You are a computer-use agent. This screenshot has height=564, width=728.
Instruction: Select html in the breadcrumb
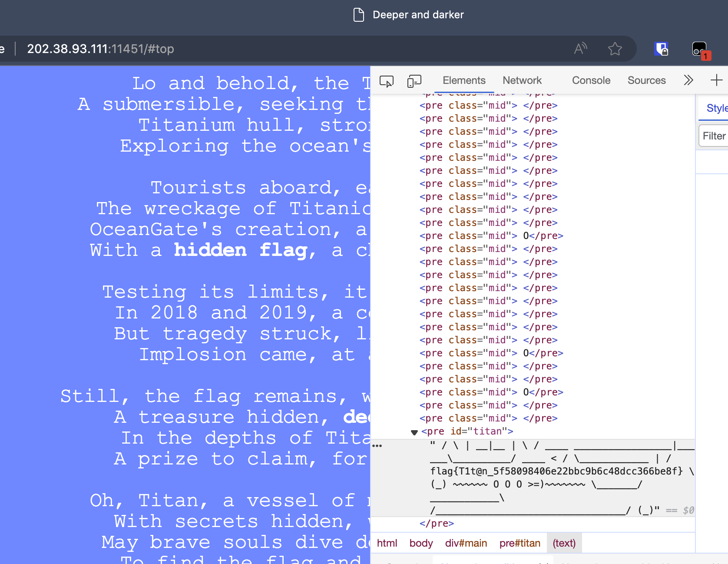(x=387, y=543)
